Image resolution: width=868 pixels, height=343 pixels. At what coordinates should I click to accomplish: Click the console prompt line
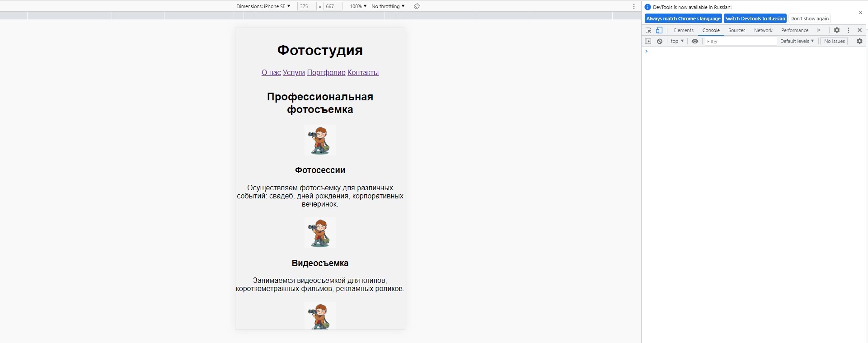755,52
